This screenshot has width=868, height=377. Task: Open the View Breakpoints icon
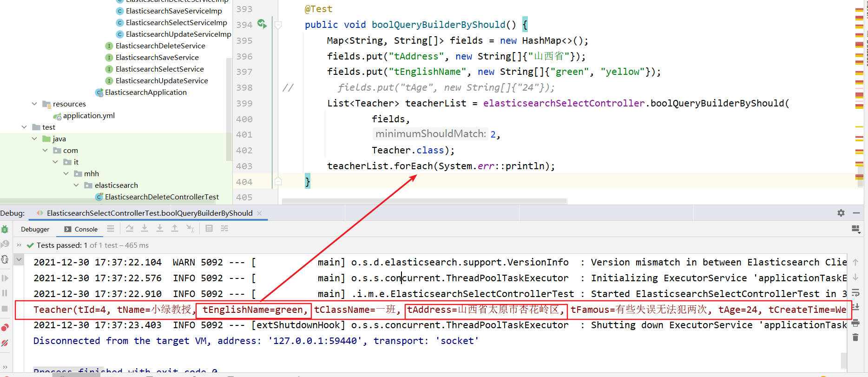(5, 327)
